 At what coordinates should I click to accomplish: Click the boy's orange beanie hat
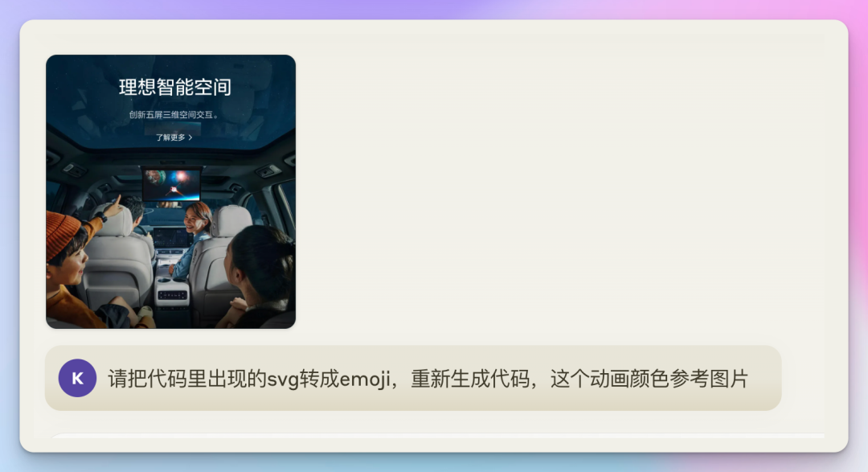point(62,234)
